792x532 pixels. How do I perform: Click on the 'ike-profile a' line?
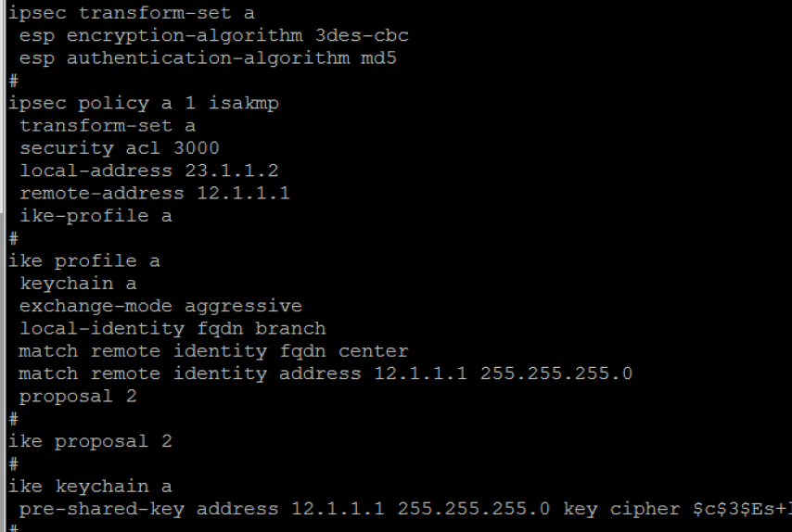coord(96,215)
